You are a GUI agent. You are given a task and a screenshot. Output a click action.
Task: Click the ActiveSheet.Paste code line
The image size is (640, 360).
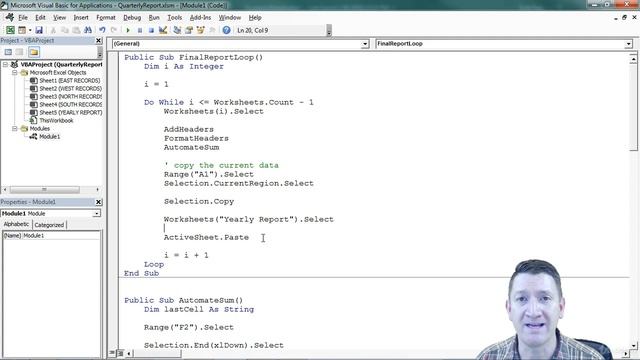click(206, 237)
